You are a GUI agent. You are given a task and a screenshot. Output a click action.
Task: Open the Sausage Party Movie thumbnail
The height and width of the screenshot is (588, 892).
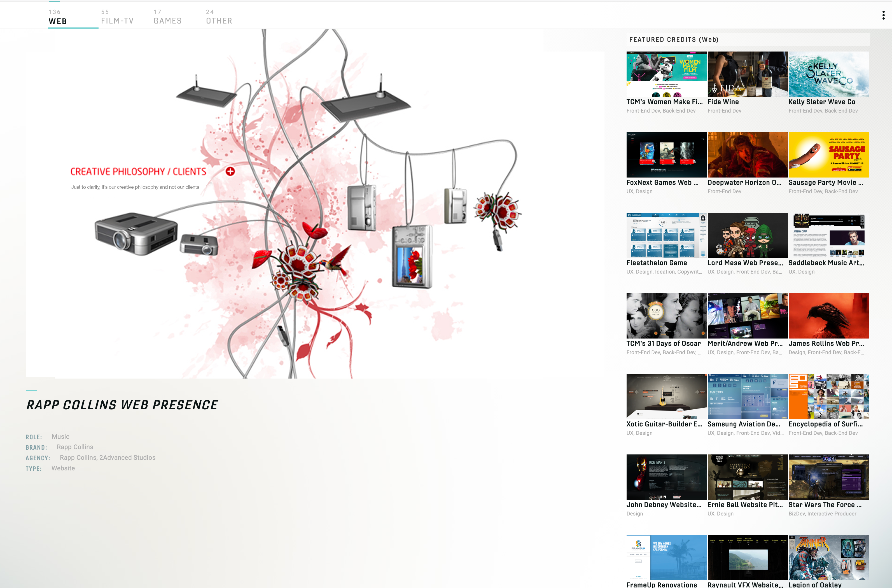[828, 155]
